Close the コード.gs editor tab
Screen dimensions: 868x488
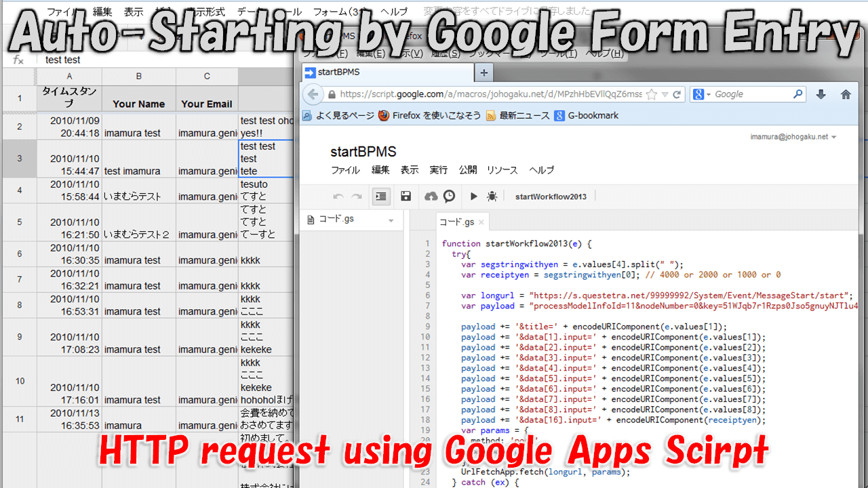click(481, 222)
